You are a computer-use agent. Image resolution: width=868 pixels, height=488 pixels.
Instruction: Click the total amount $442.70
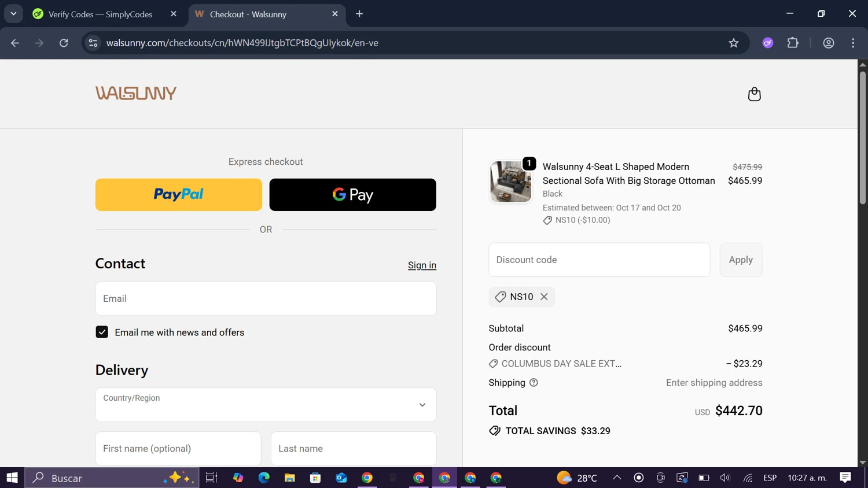coord(739,411)
